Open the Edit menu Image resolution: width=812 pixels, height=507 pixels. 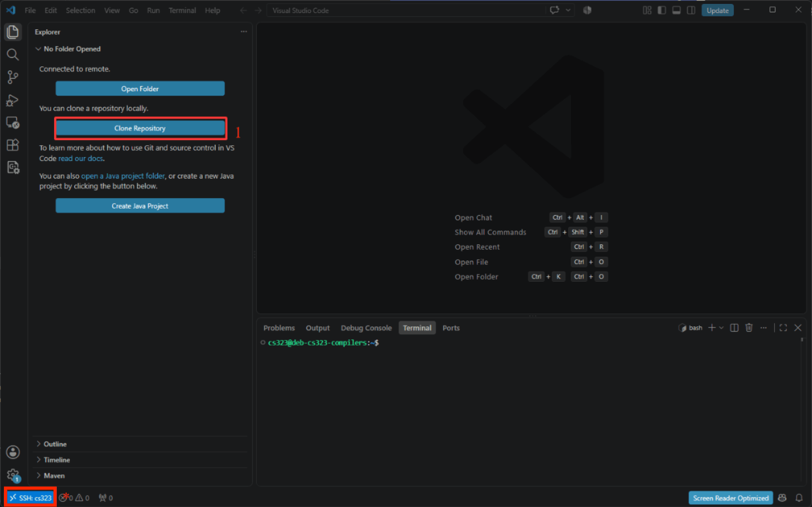(x=51, y=10)
